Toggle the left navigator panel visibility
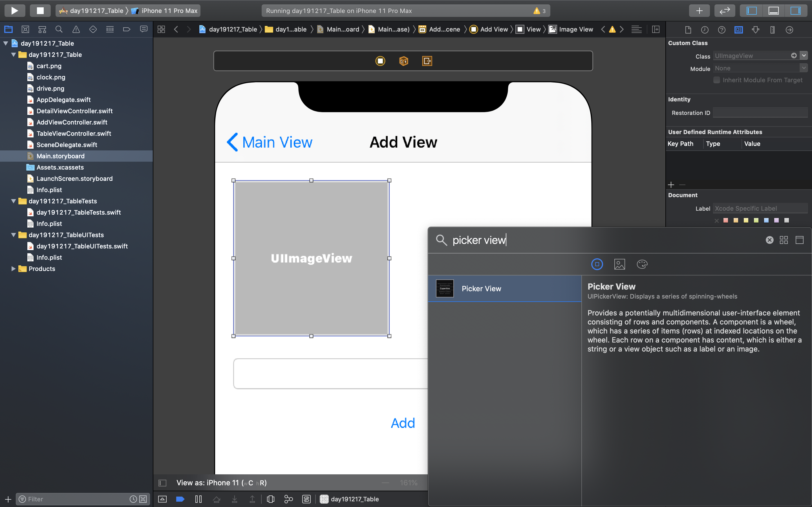 tap(751, 10)
